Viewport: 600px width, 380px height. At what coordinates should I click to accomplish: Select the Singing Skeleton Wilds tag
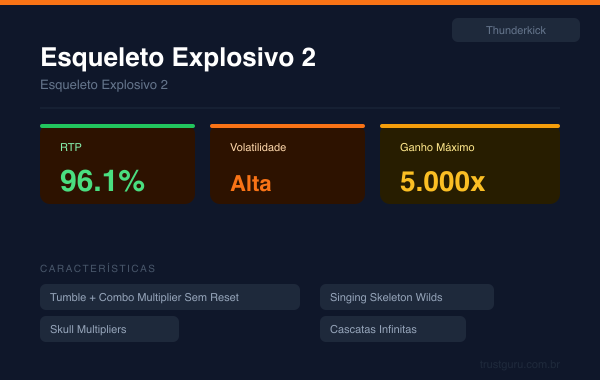pos(407,297)
